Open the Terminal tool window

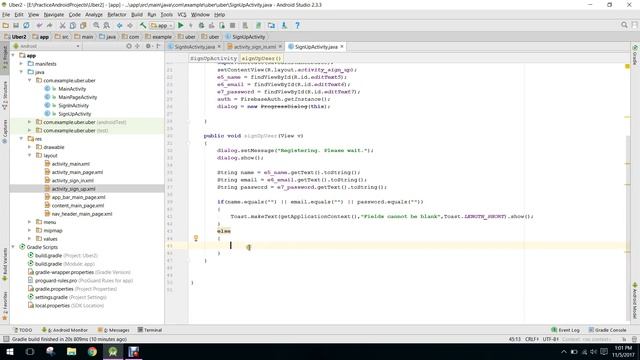[150, 330]
